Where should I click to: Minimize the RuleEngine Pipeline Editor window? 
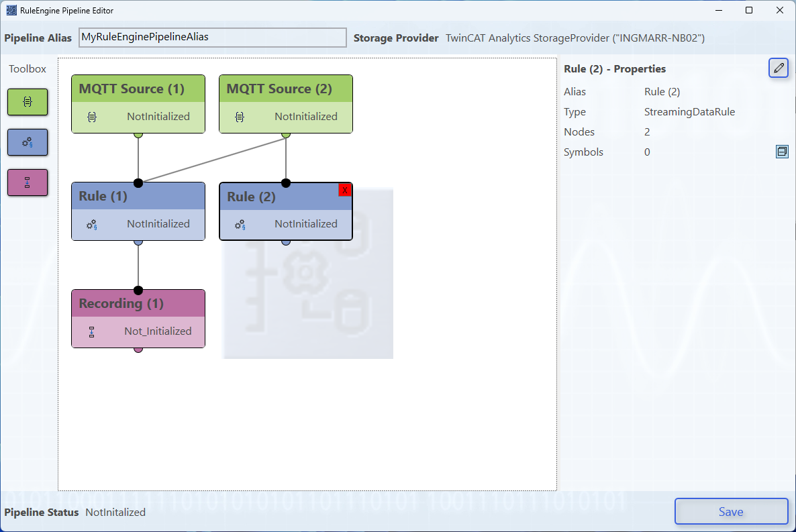coord(719,10)
